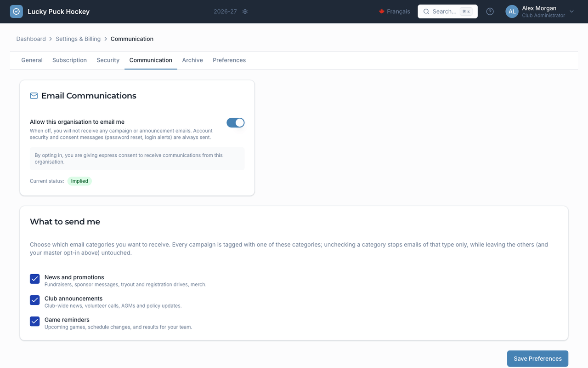Image resolution: width=588 pixels, height=368 pixels.
Task: Click the 2026-27 season label
Action: 225,11
